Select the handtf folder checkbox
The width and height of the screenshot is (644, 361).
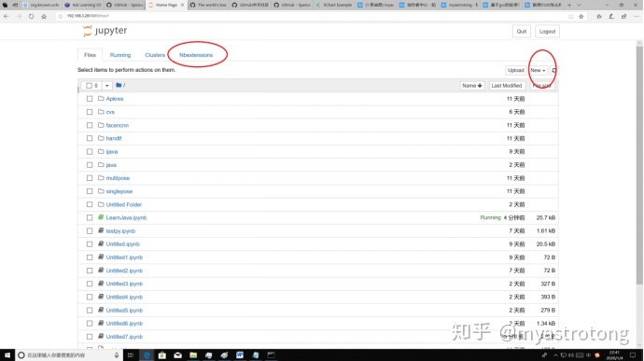90,138
